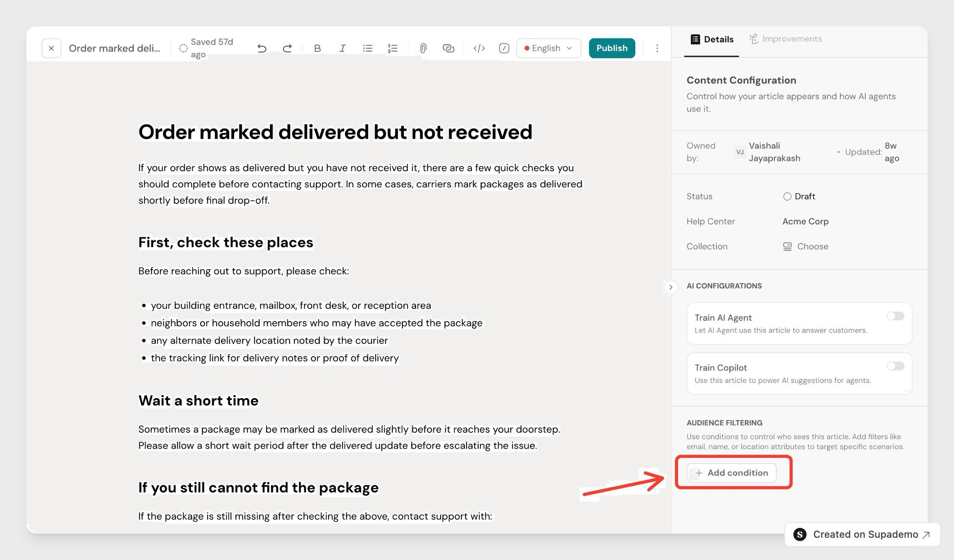This screenshot has height=560, width=954.
Task: Click 'If you still cannot find the package' heading
Action: 258,488
